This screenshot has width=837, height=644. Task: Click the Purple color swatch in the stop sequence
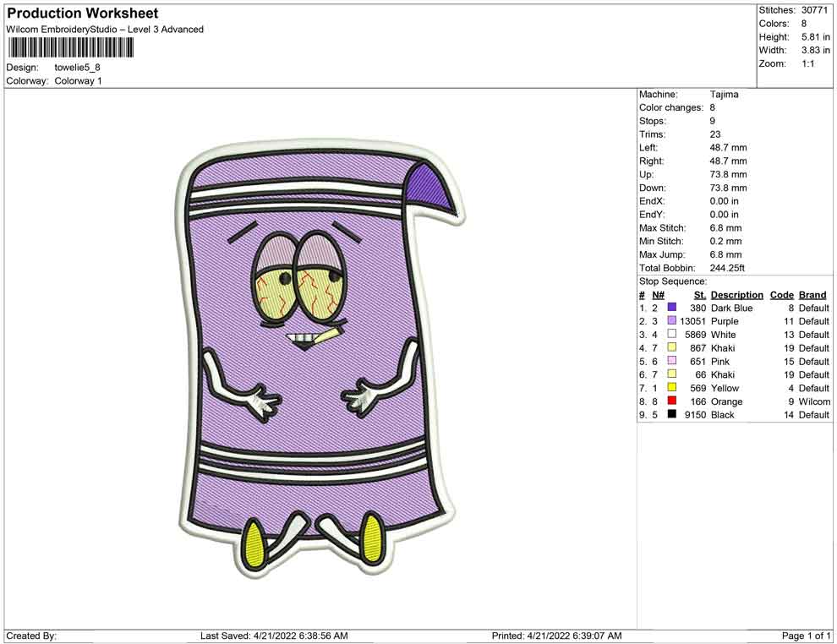(672, 320)
